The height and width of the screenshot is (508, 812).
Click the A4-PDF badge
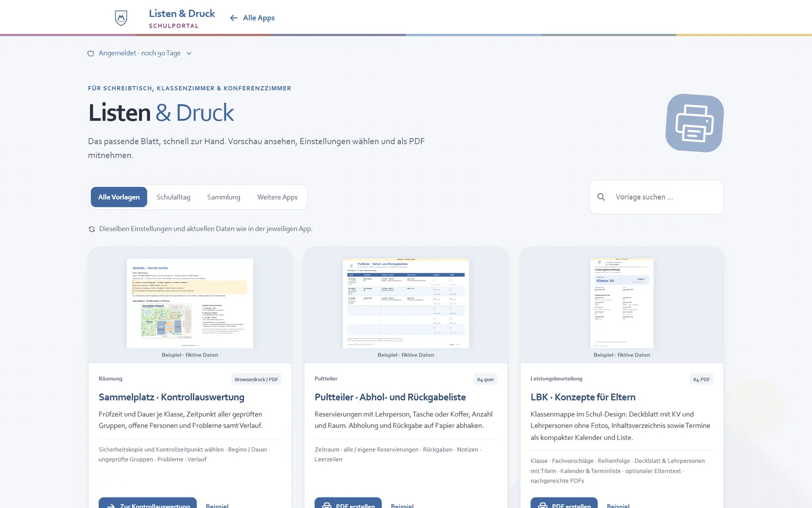pos(701,379)
